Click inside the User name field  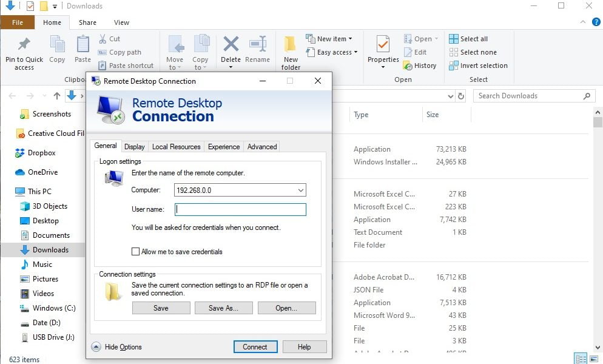[240, 209]
